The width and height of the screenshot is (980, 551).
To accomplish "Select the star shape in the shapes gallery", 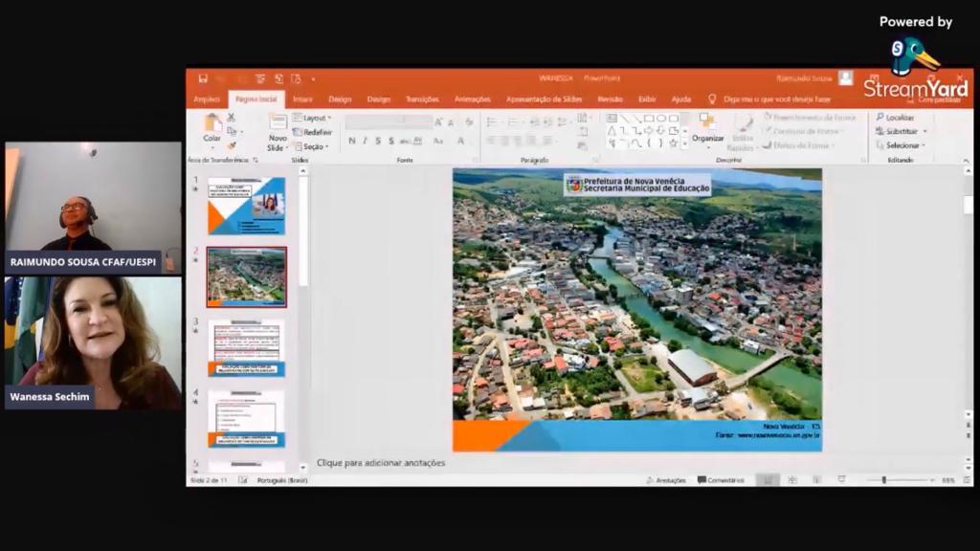I will click(673, 143).
